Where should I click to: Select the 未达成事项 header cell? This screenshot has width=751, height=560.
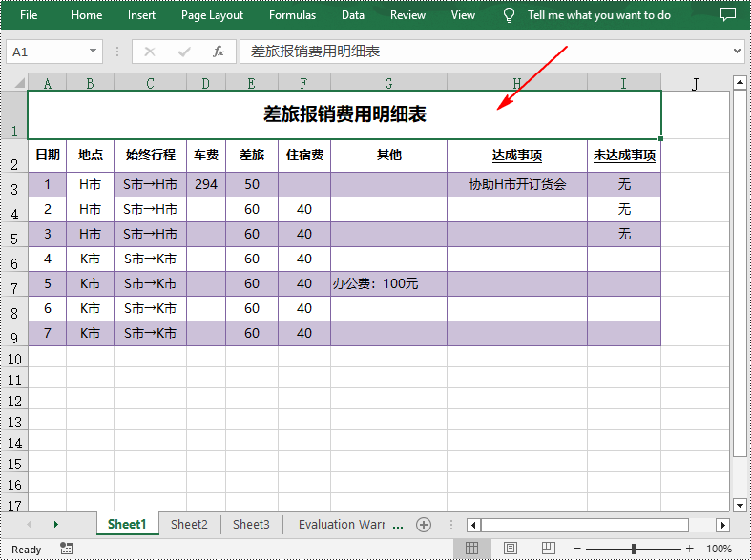click(x=624, y=156)
